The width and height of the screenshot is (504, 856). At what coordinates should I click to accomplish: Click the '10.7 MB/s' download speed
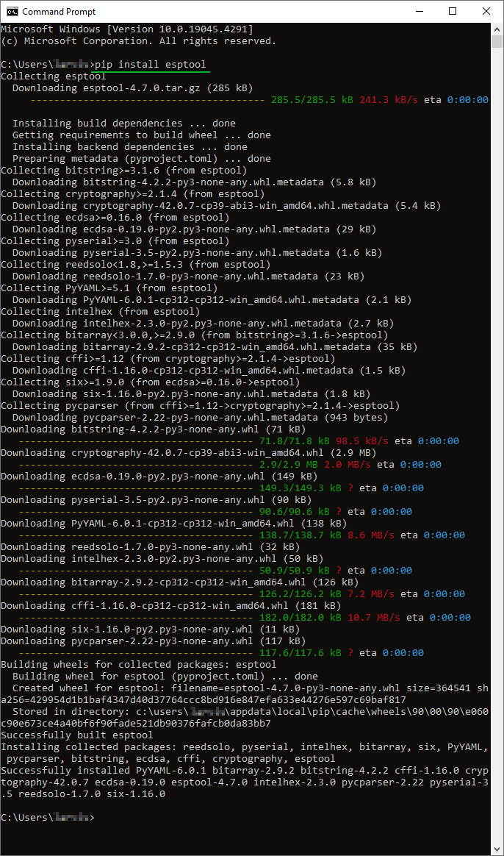click(374, 618)
